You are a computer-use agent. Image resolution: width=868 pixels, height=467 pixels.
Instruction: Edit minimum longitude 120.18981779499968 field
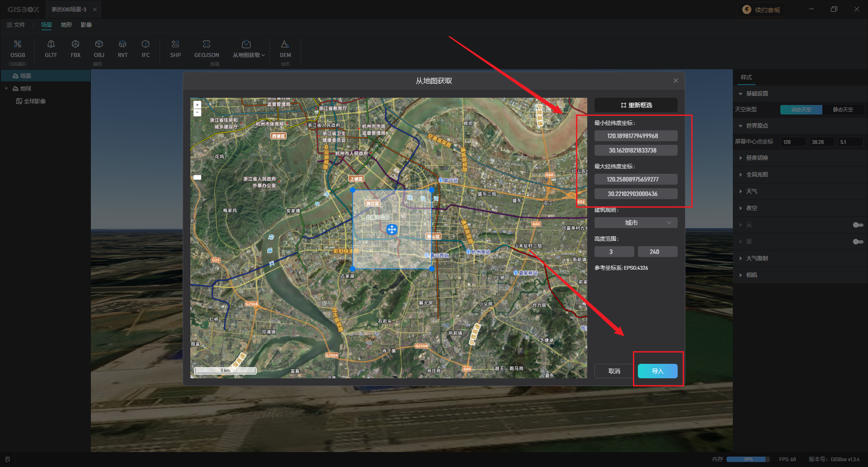[x=636, y=136]
